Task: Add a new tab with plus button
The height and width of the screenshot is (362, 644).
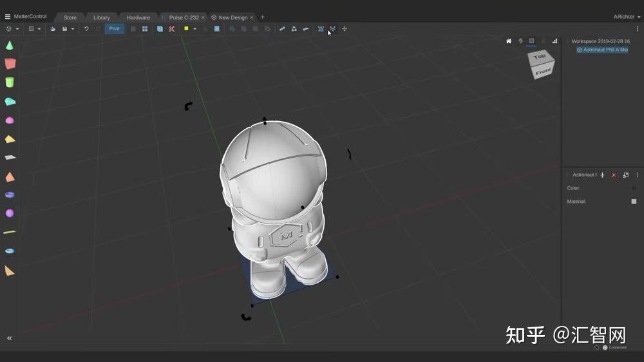Action: [263, 17]
